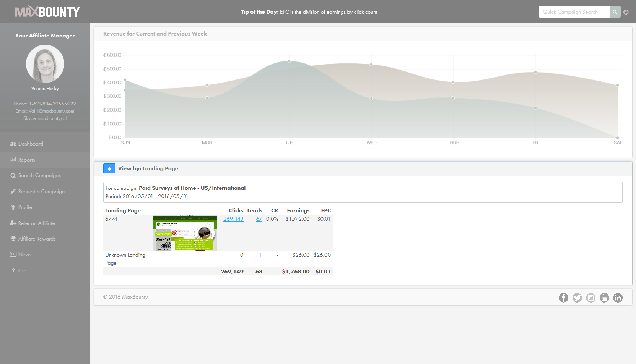
Task: Click the Paid Surveys at Home campaign name
Action: pos(192,188)
